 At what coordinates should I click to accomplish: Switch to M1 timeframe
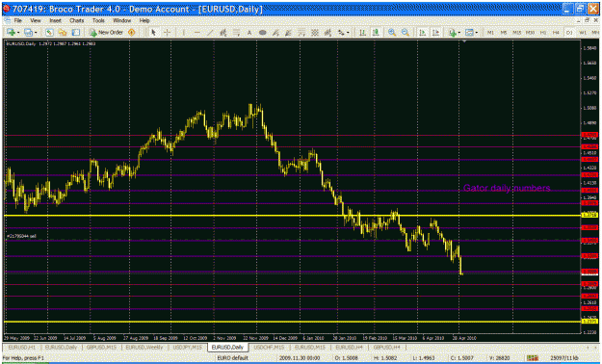(x=490, y=33)
